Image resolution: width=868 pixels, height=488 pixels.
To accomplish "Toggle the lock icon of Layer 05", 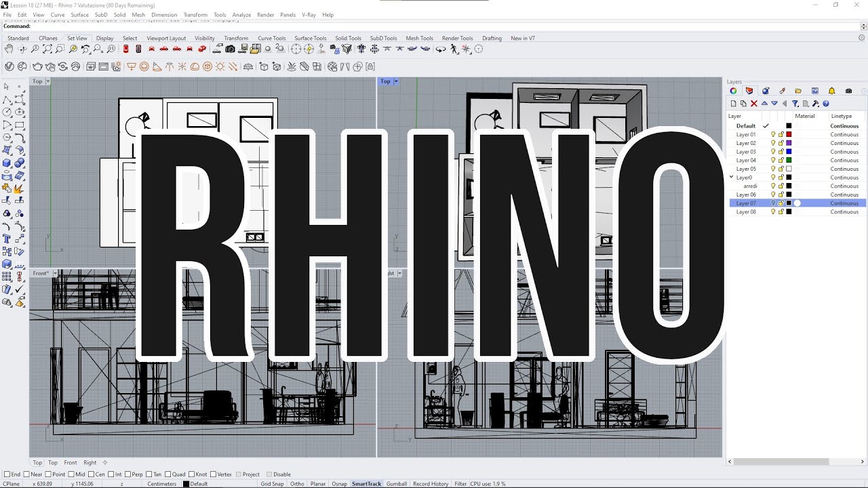I will (781, 169).
